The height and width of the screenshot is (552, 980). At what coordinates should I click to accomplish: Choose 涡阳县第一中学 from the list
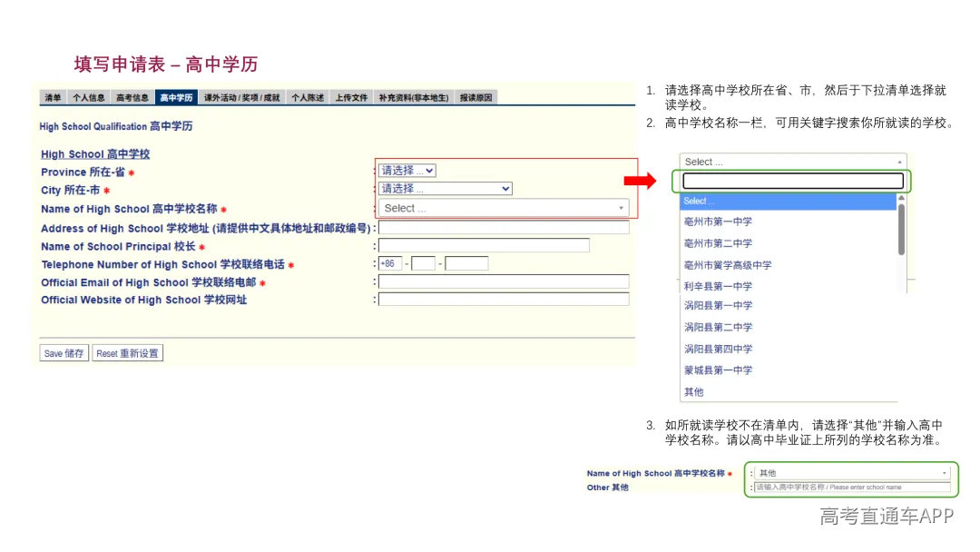point(718,305)
